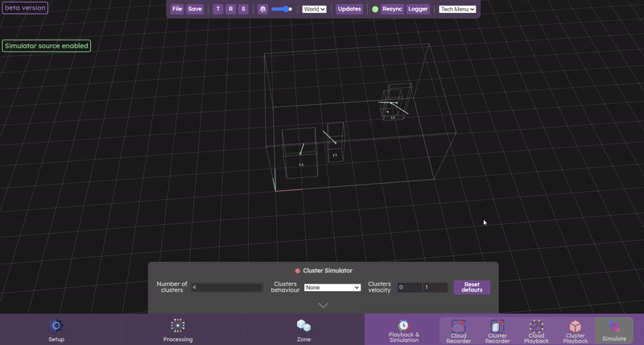The height and width of the screenshot is (345, 644).
Task: Open the Tech Menu dropdown
Action: point(457,9)
